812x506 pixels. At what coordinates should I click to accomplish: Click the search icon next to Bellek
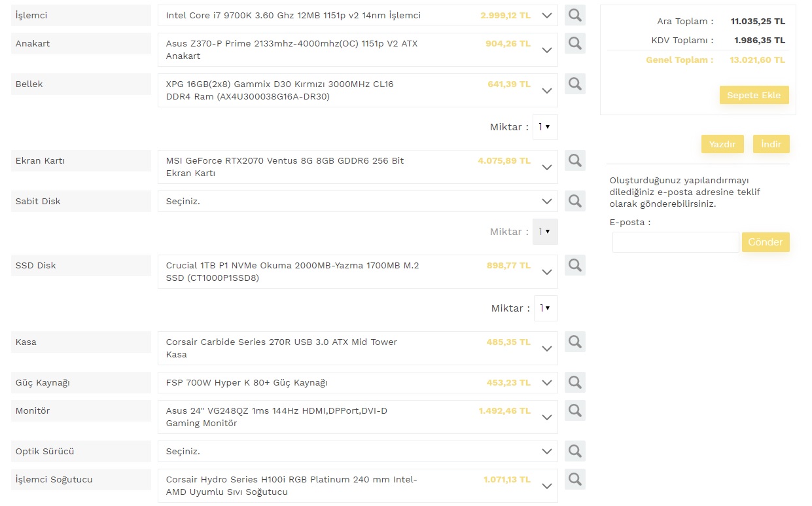coord(574,84)
